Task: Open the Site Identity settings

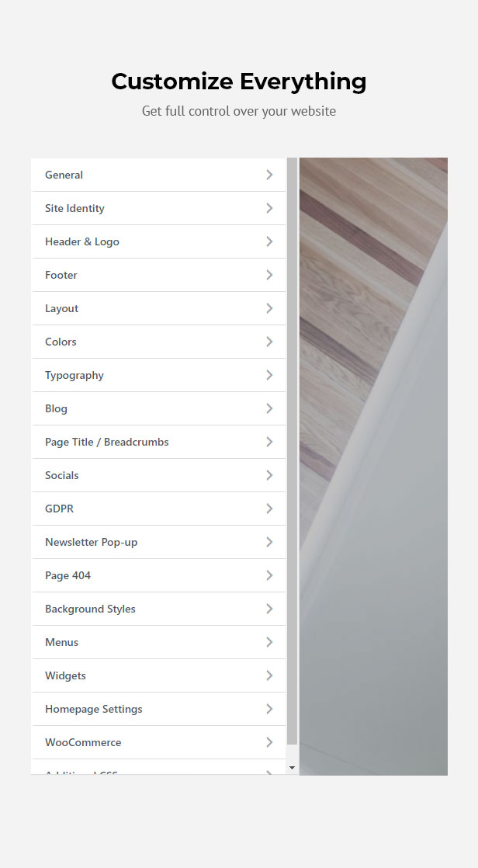Action: tap(158, 208)
